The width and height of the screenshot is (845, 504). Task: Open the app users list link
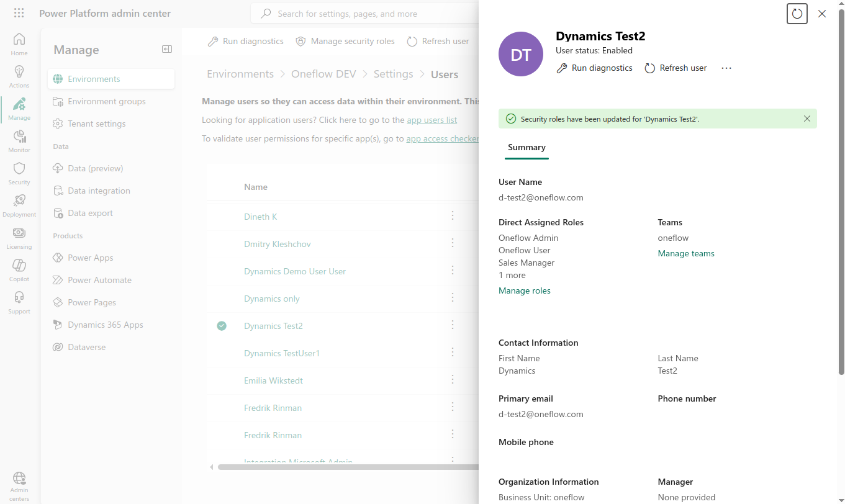point(432,120)
